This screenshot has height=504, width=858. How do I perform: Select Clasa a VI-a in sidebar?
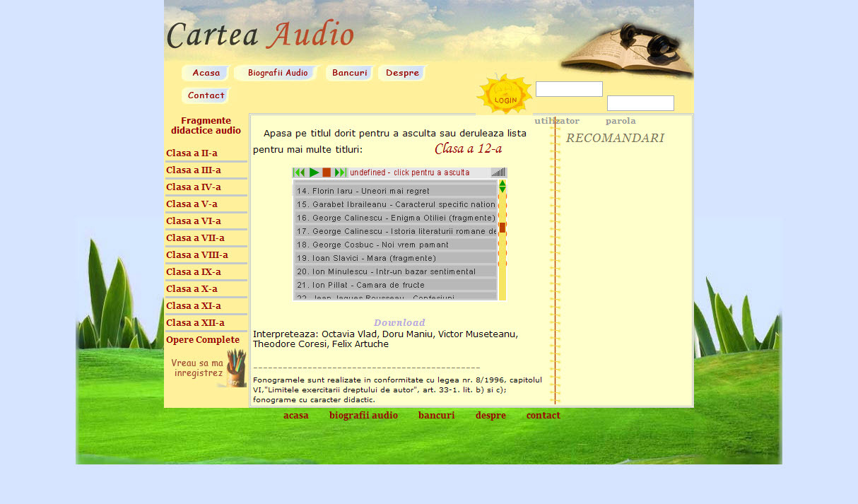pos(194,221)
